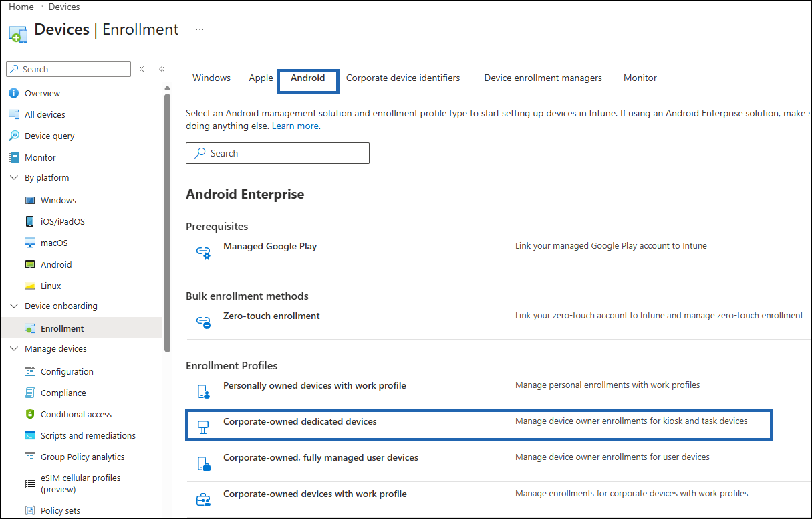Click the Overview info icon in sidebar
The image size is (812, 519).
(x=13, y=93)
